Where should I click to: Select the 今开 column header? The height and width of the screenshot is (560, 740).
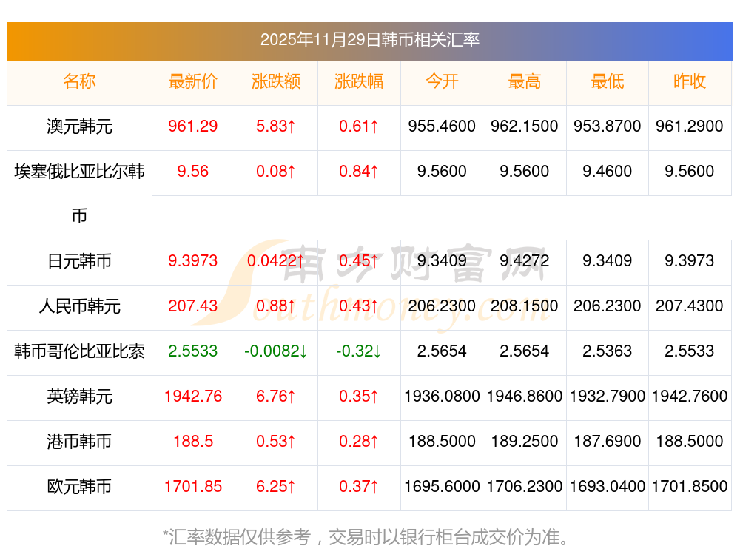point(442,82)
